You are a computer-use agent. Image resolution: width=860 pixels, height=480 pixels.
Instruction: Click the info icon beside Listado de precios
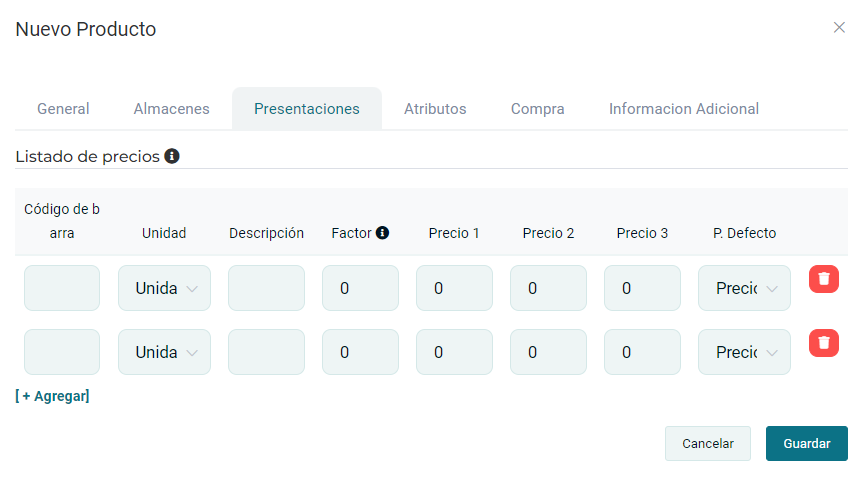point(172,156)
